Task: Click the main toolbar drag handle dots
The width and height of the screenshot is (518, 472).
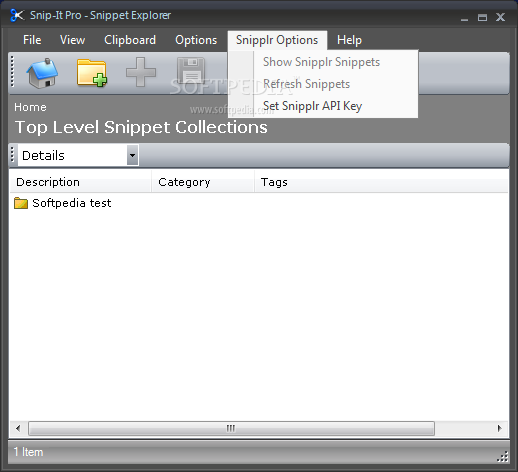Action: click(13, 71)
